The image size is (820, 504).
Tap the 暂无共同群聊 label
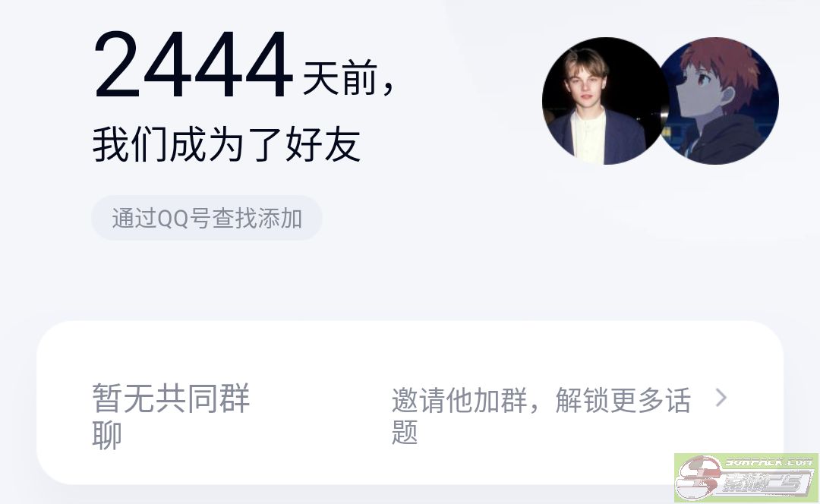[x=171, y=416]
